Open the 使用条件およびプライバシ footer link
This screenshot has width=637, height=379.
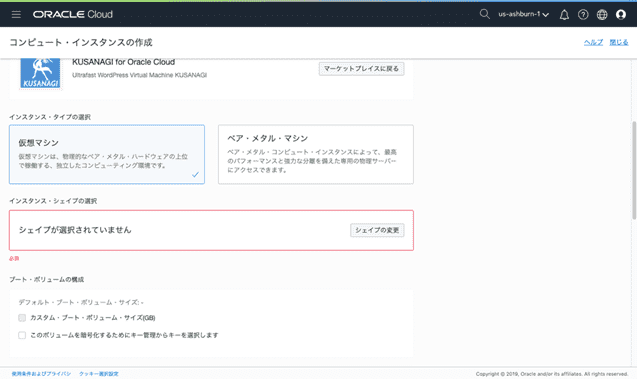[x=41, y=374]
